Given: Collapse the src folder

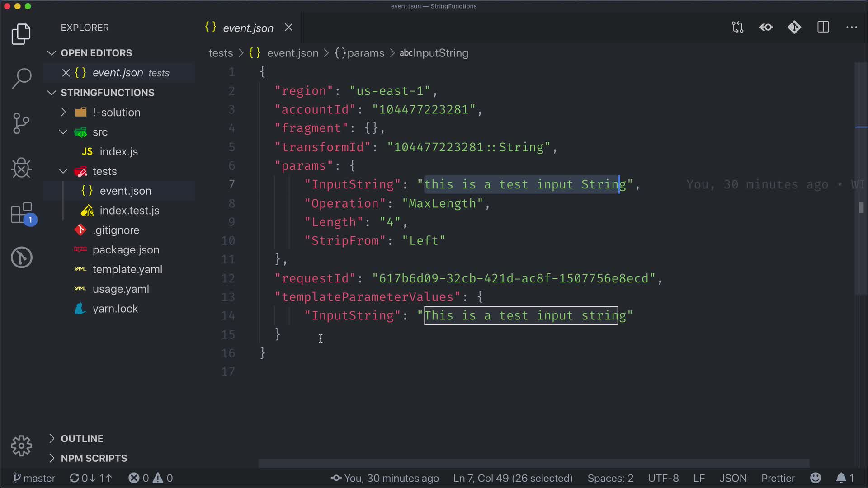Looking at the screenshot, I should point(100,132).
